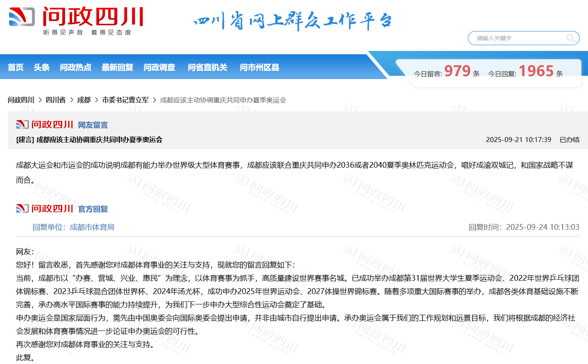Screen dimensions: 588x364
Task: Click the 问政四川 logo in header
Action: coord(77,21)
